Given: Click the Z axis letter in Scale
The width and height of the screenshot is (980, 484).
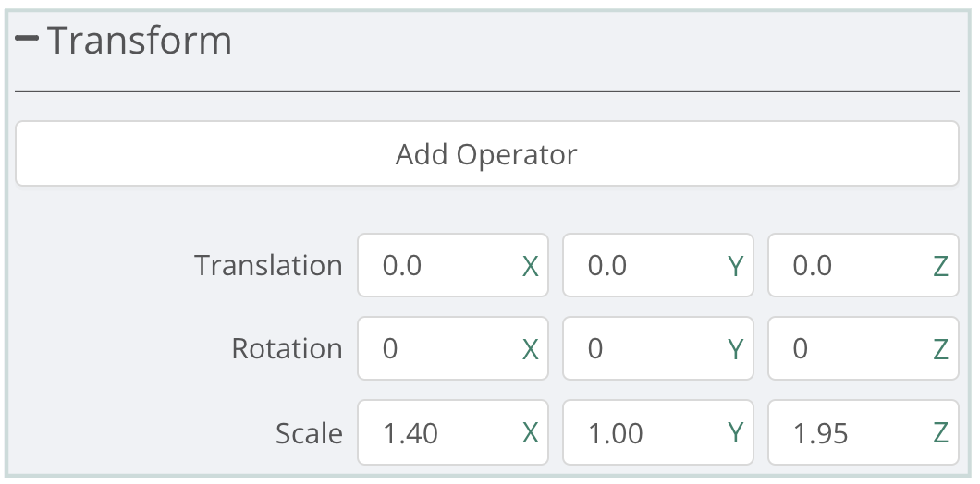Looking at the screenshot, I should pos(940,433).
